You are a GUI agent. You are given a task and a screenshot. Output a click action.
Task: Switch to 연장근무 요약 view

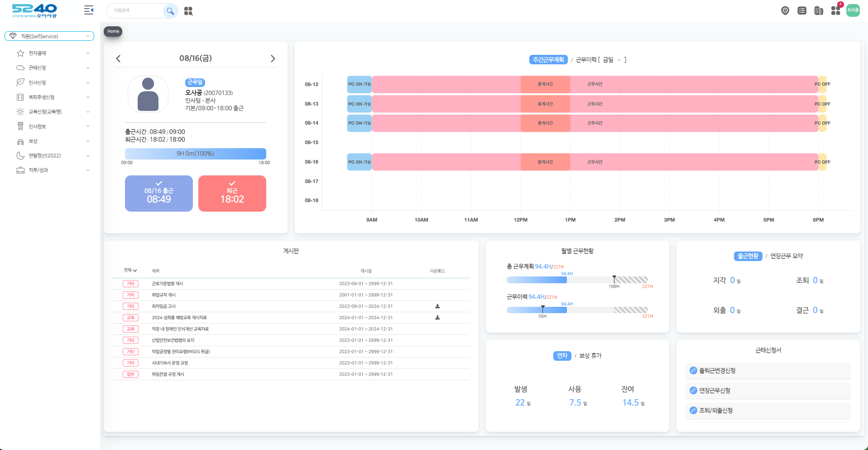tap(786, 256)
